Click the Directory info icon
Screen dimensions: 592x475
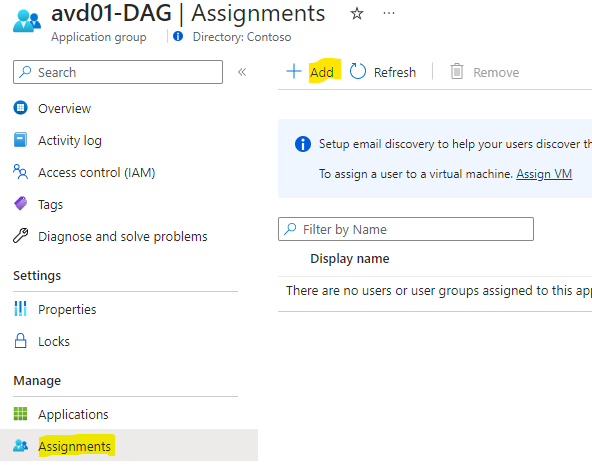(178, 36)
